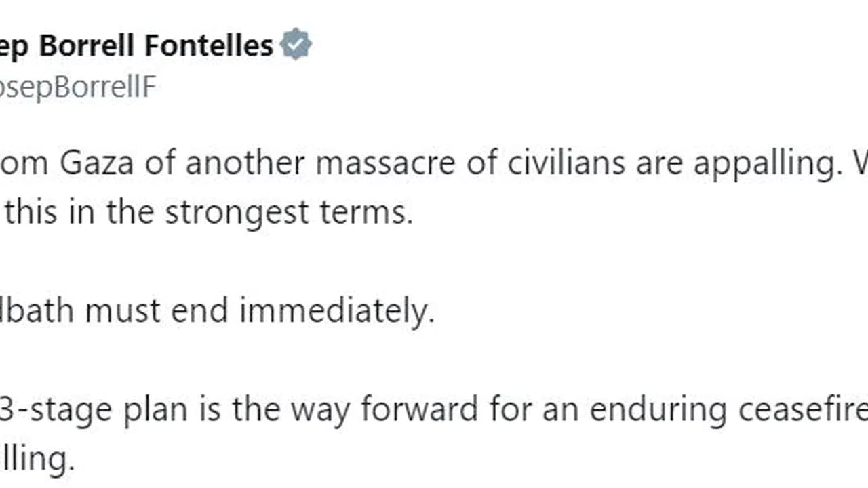Click the blue verified badge icon
Image resolution: width=868 pixels, height=488 pixels.
296,45
